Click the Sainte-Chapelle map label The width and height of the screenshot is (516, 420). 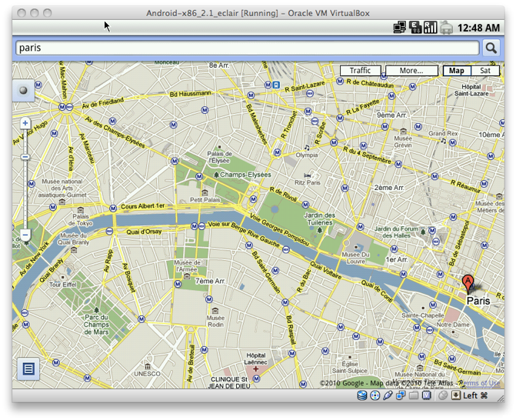click(x=422, y=315)
